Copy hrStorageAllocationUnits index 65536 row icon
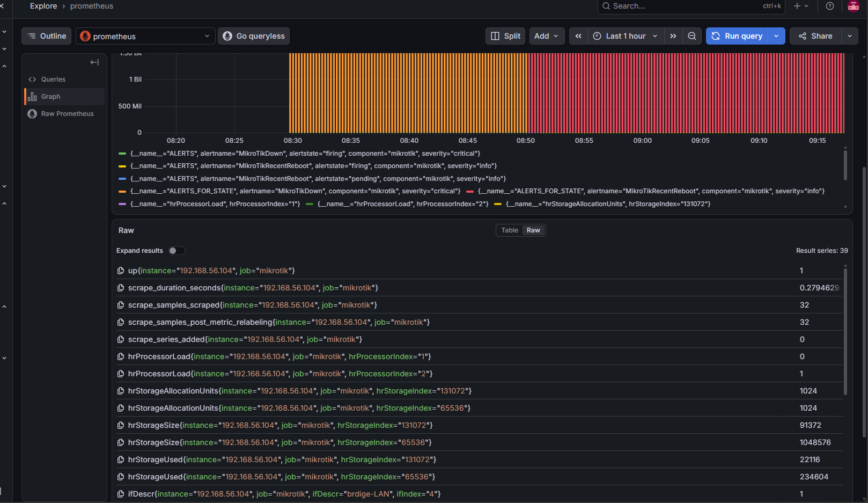Image resolution: width=868 pixels, height=503 pixels. (121, 408)
